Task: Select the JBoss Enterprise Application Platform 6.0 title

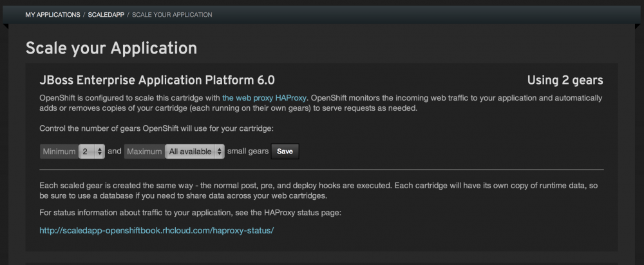Action: pyautogui.click(x=157, y=81)
